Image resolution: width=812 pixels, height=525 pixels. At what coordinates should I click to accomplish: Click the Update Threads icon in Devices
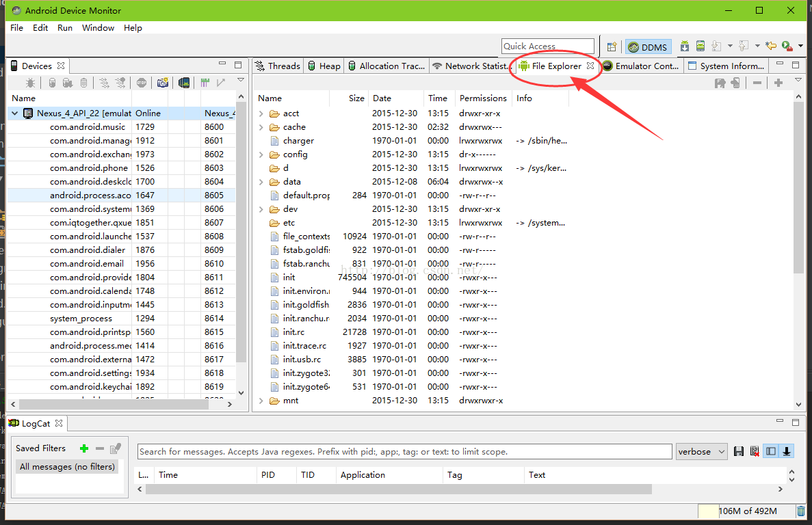(x=104, y=83)
